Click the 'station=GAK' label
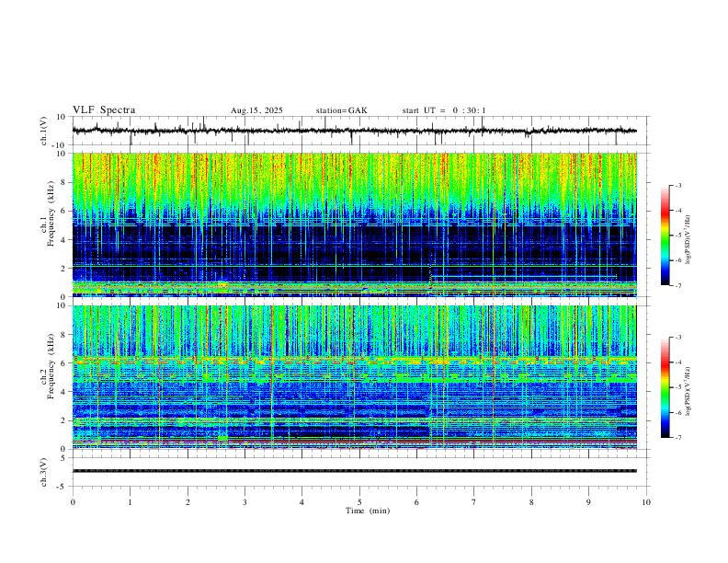728x563 pixels. point(341,110)
